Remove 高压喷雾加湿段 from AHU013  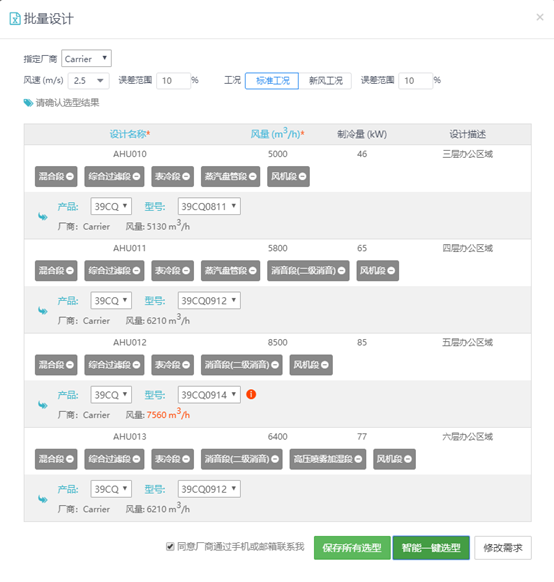[x=358, y=459]
